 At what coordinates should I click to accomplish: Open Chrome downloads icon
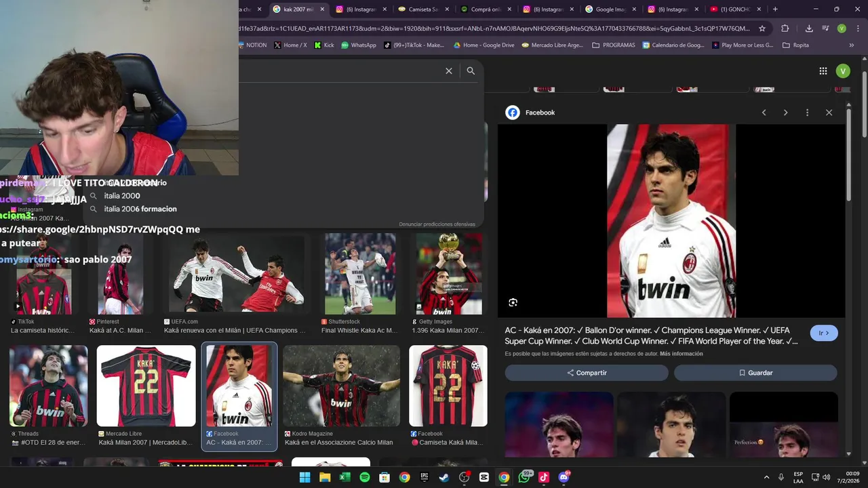(x=809, y=28)
